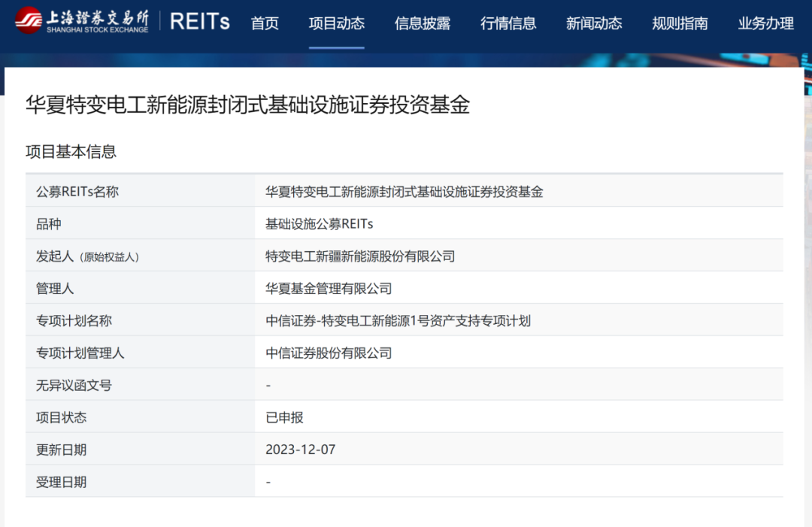Open the 新闻动态 menu
The width and height of the screenshot is (812, 527).
(594, 23)
